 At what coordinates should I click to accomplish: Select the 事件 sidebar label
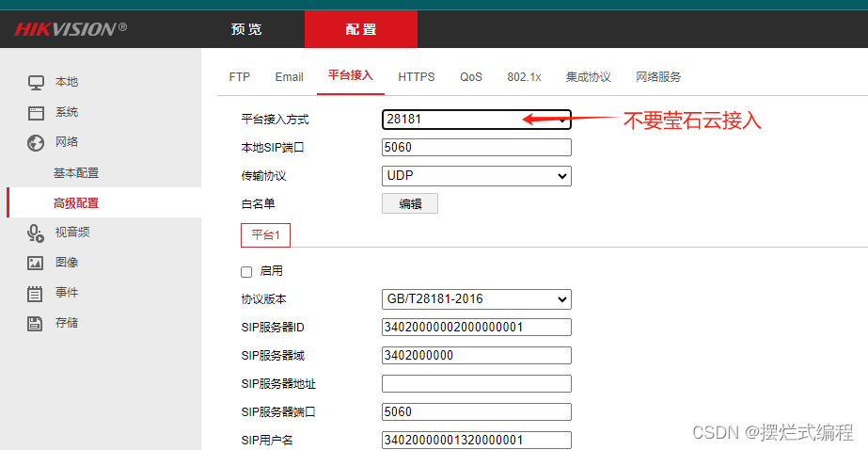67,293
